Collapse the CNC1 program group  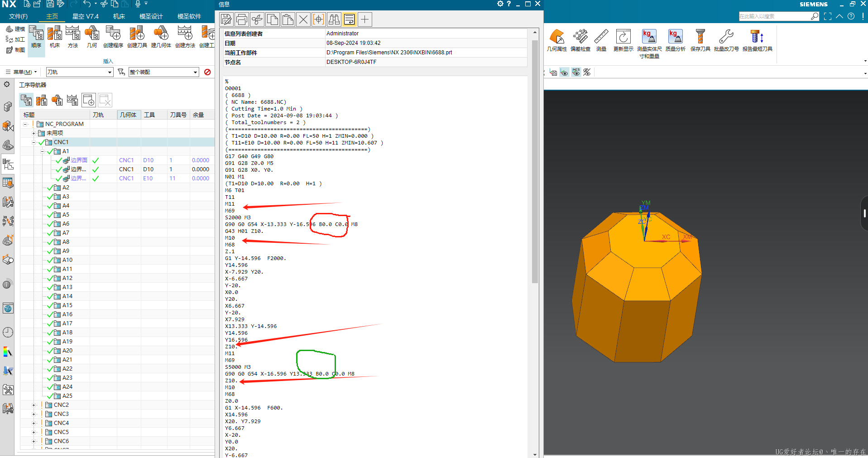[34, 142]
